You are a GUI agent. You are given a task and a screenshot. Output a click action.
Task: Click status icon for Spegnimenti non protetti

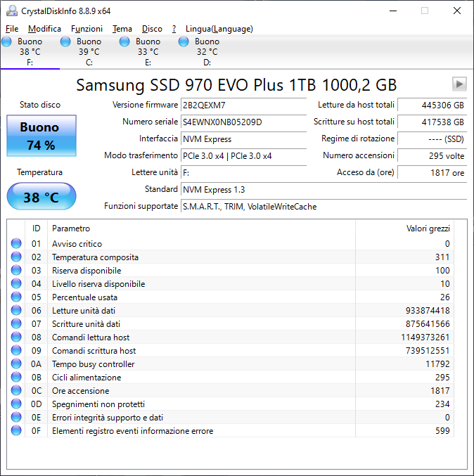(16, 404)
